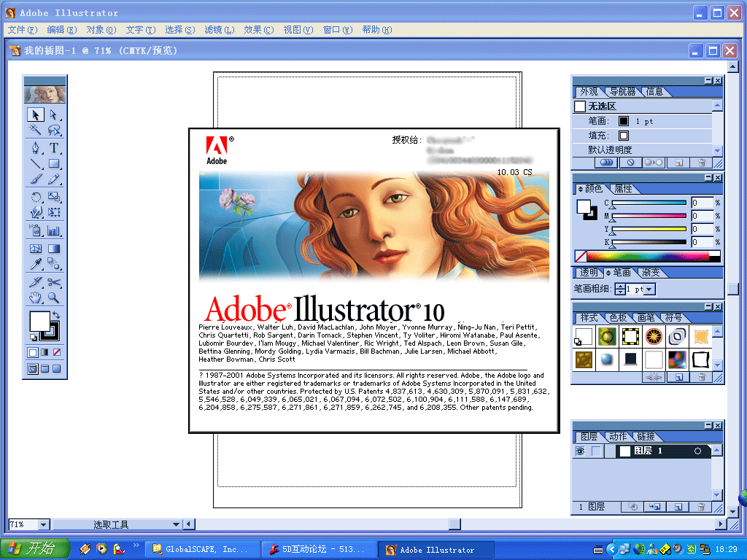Choose the Free Transform tool
Screen dimensions: 747x560
[x=54, y=212]
